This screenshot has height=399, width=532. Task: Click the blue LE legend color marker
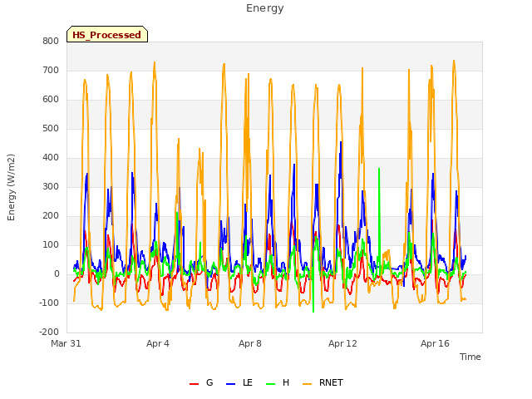(230, 384)
